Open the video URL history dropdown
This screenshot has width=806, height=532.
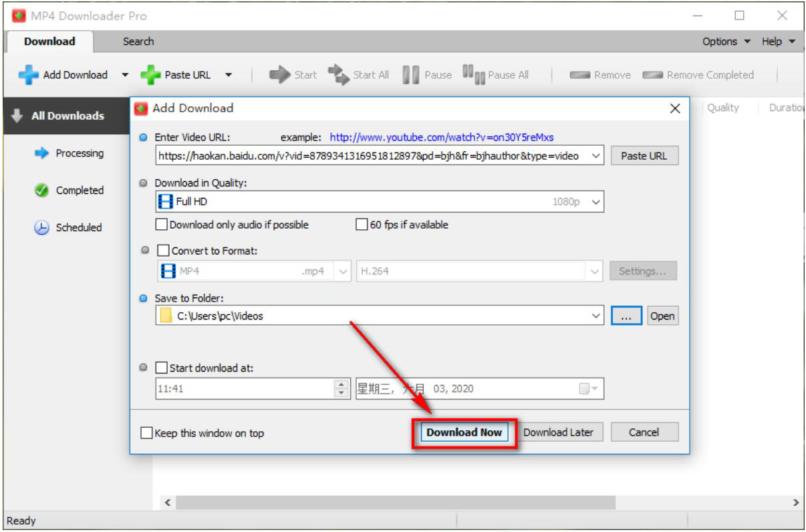pos(596,156)
